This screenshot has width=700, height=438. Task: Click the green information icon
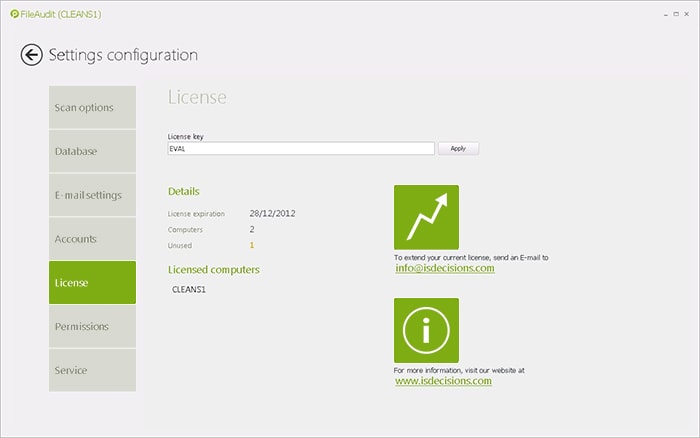click(x=426, y=330)
